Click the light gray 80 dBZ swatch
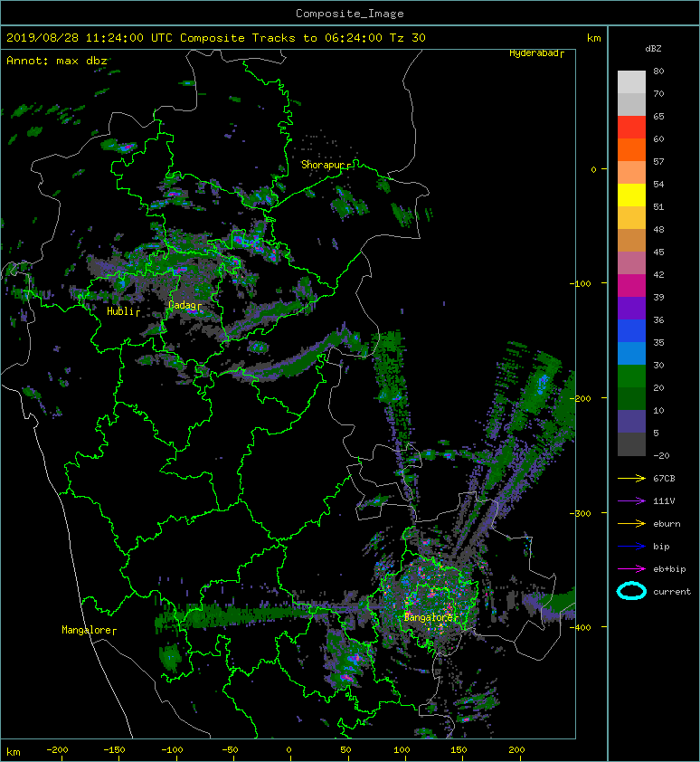Image resolution: width=700 pixels, height=762 pixels. pos(631,81)
